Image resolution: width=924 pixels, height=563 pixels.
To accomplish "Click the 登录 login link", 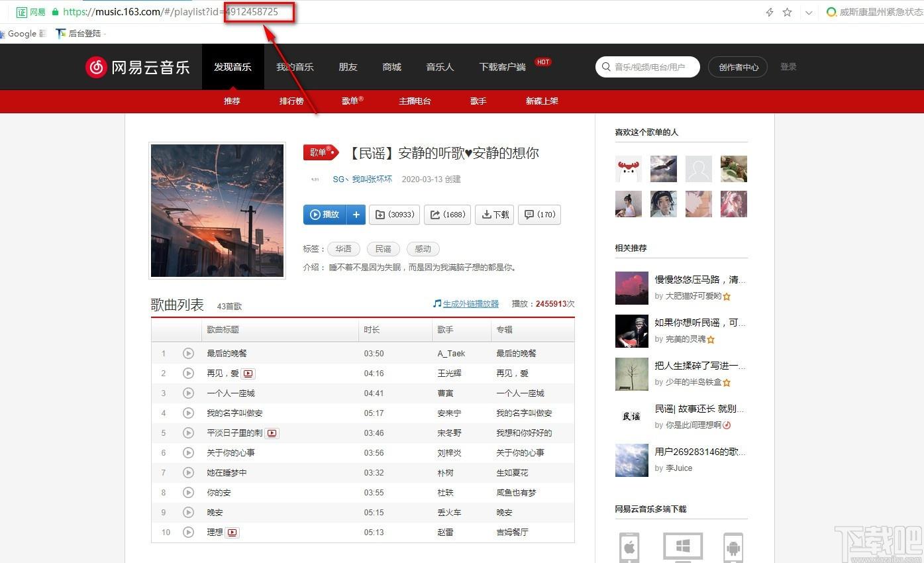I will click(x=788, y=67).
